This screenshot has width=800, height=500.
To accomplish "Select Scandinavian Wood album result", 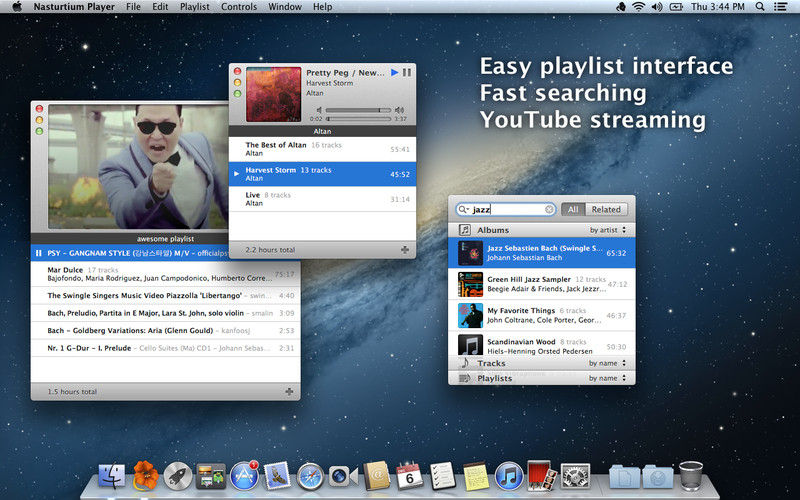I will 542,344.
